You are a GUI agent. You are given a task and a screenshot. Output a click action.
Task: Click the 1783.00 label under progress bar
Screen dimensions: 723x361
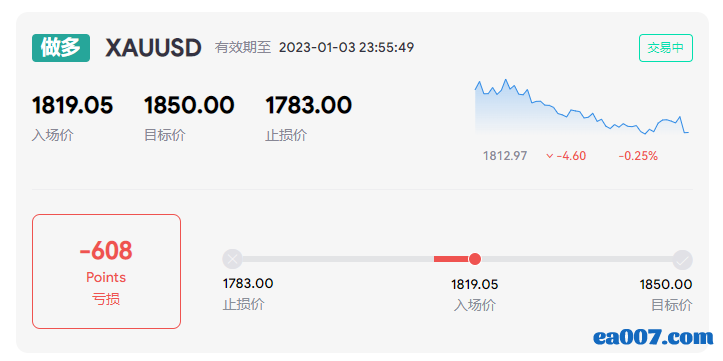(248, 284)
